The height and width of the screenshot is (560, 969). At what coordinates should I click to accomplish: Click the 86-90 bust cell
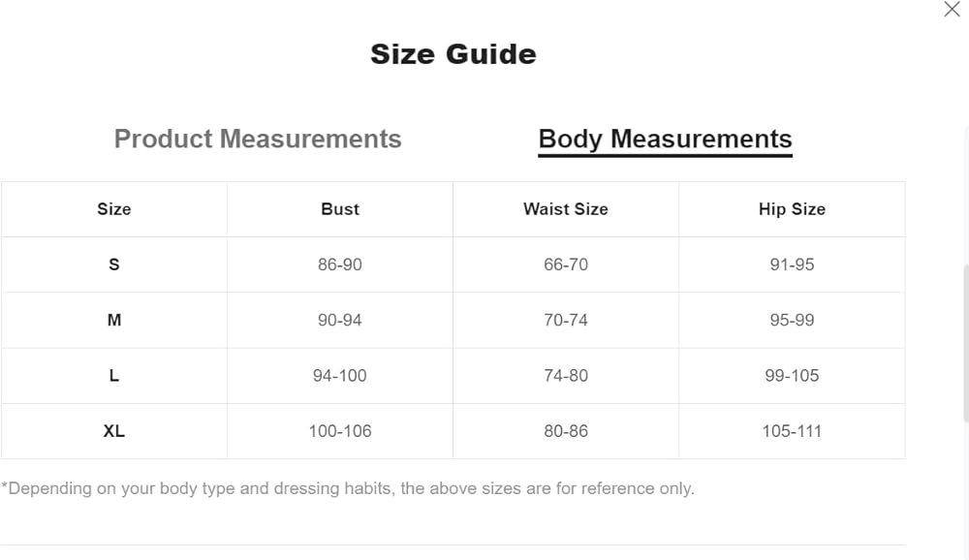[340, 264]
